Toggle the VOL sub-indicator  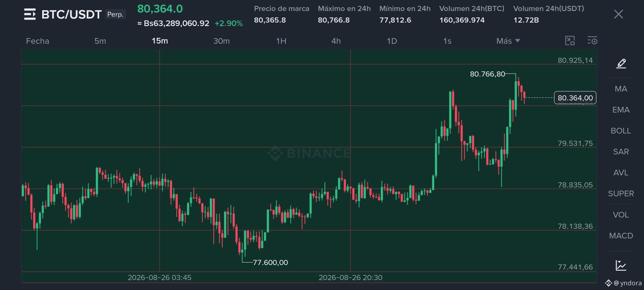point(621,215)
